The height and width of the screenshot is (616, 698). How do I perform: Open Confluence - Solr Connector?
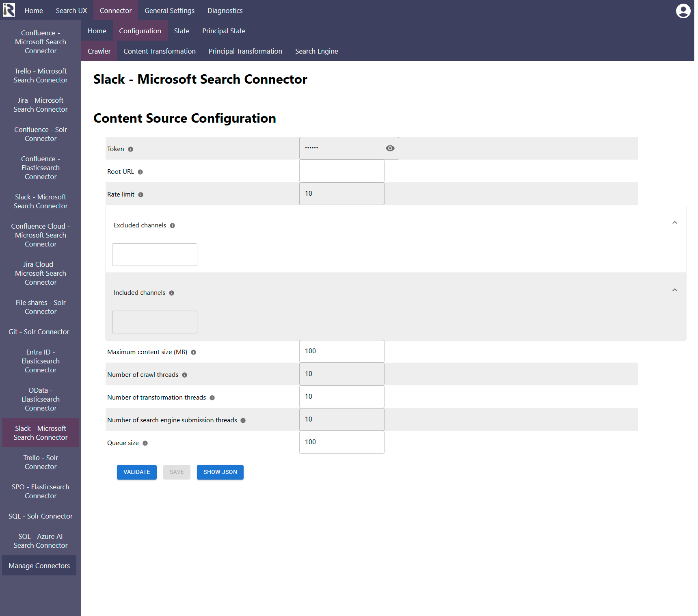pos(41,134)
